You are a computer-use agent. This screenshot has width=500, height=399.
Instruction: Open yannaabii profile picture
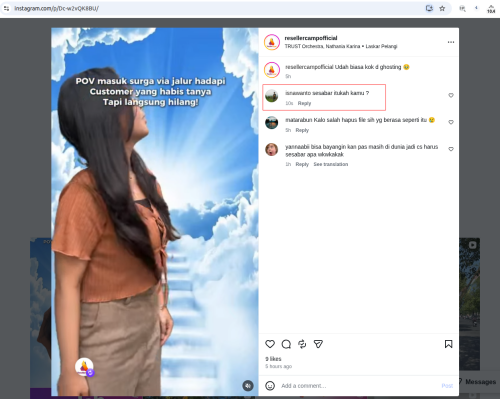pyautogui.click(x=272, y=149)
